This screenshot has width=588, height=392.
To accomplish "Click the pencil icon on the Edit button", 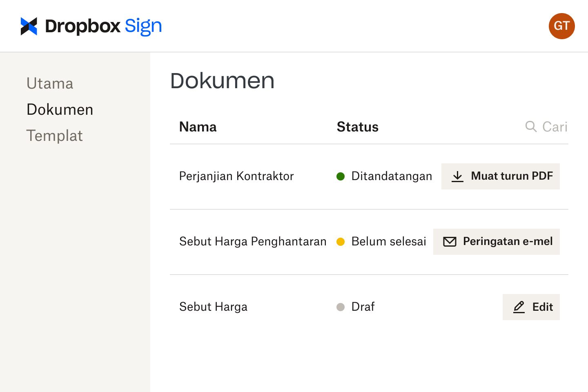I will pyautogui.click(x=519, y=307).
